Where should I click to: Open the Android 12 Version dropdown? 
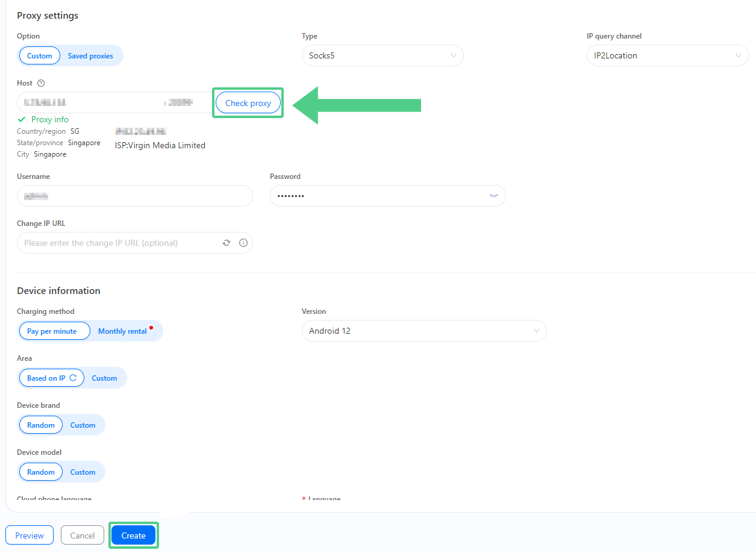tap(424, 331)
